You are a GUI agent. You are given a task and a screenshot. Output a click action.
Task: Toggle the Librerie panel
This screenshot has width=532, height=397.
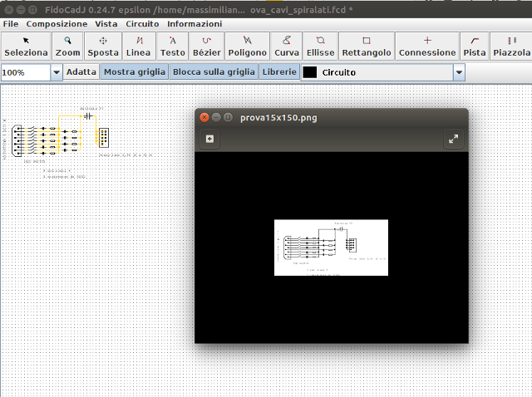click(x=278, y=72)
